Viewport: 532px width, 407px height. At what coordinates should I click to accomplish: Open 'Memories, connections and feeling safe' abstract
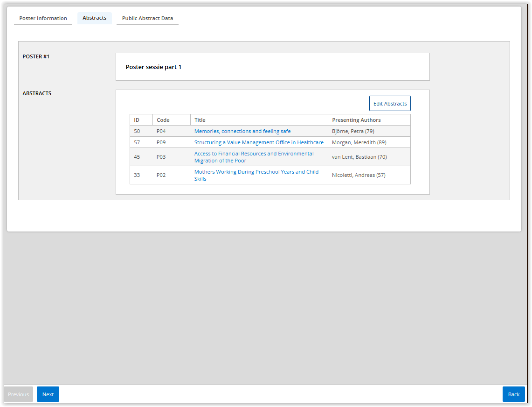pos(242,131)
